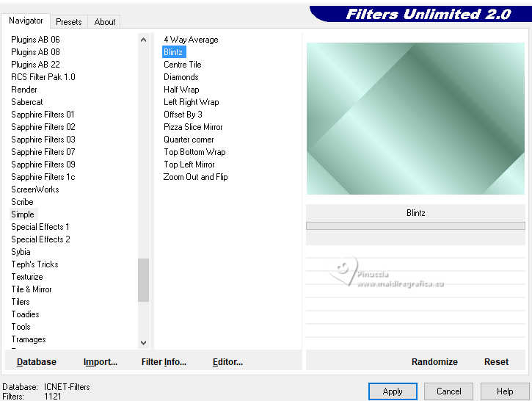Select the Texturize category
Screen dimensions: 532x401
(x=27, y=277)
